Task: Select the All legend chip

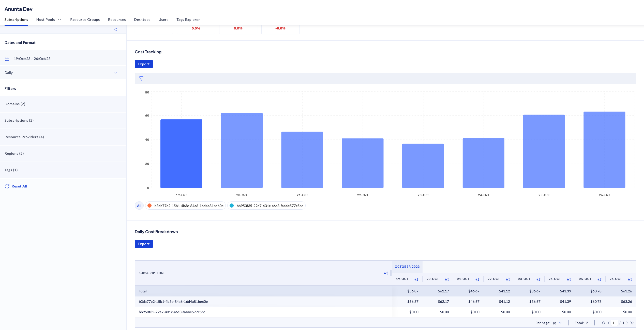Action: 139,206
